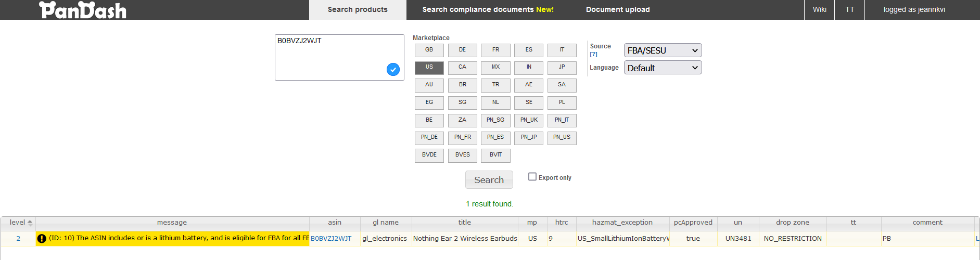The image size is (980, 260).
Task: Open the TT link in header
Action: (849, 10)
